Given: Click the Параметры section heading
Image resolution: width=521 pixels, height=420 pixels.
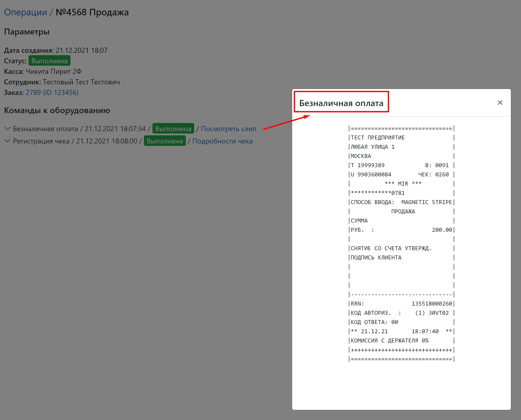Looking at the screenshot, I should [x=27, y=32].
